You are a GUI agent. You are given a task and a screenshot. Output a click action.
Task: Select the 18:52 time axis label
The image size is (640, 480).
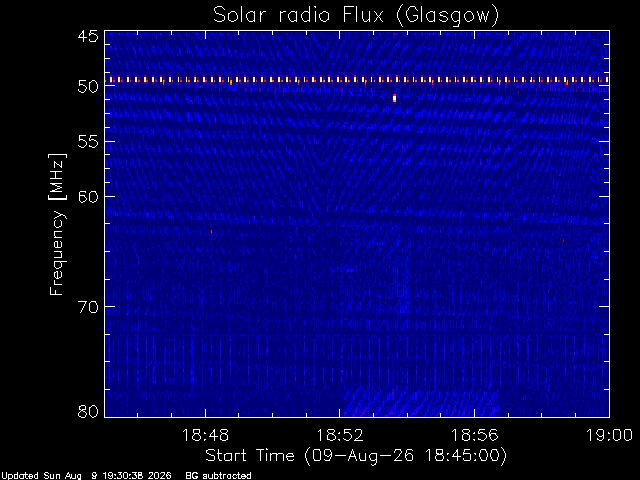[340, 435]
